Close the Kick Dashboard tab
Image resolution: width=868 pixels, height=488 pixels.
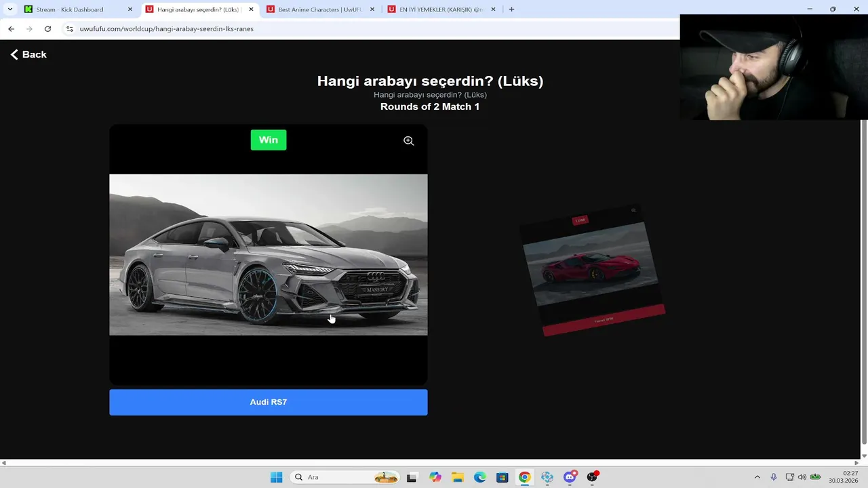pyautogui.click(x=130, y=9)
